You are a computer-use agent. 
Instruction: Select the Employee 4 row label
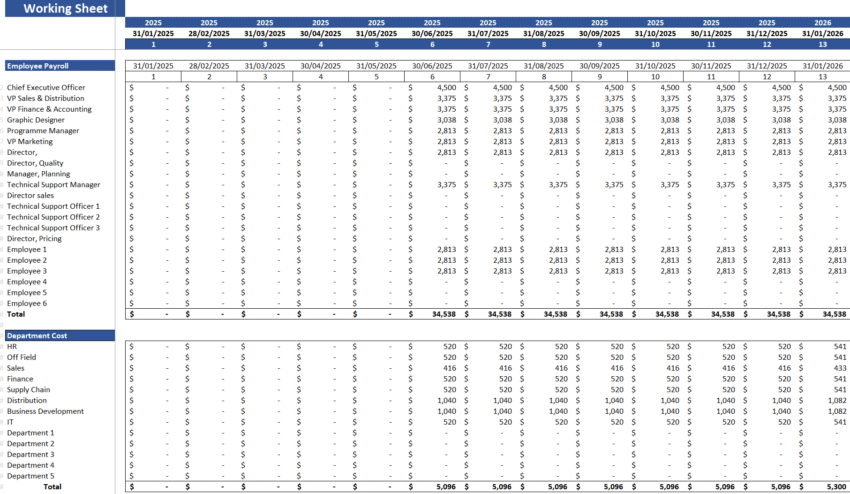pyautogui.click(x=27, y=282)
